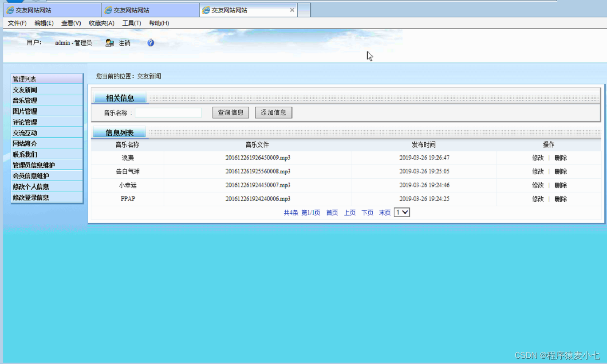The width and height of the screenshot is (607, 364).
Task: Click 修改 for the 小幸运 row
Action: [538, 185]
